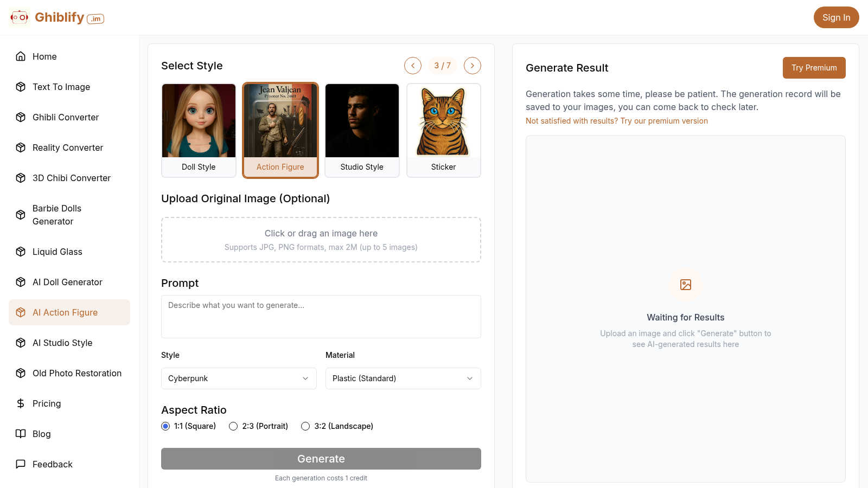Select 1:1 (Square) aspect ratio

[165, 426]
